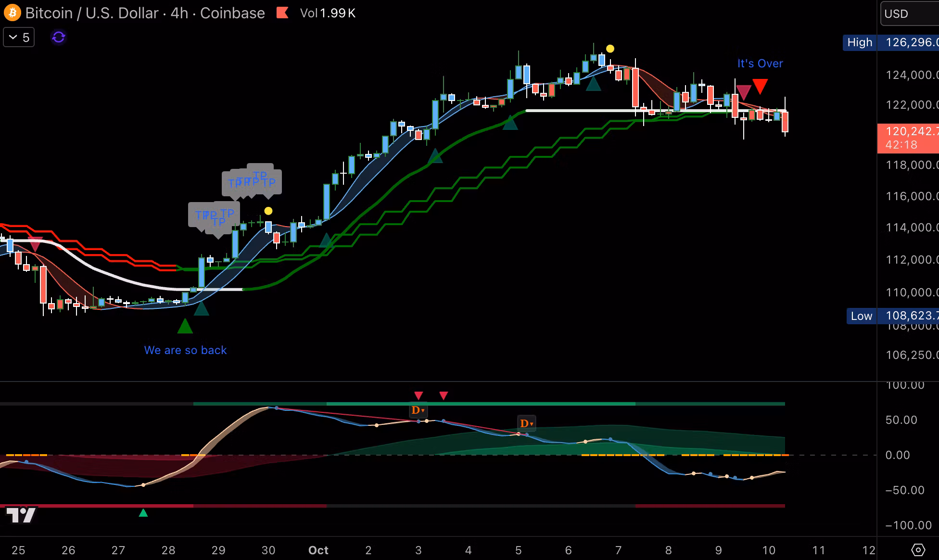Click the Bitcoin logo icon
The height and width of the screenshot is (560, 939).
click(x=12, y=13)
